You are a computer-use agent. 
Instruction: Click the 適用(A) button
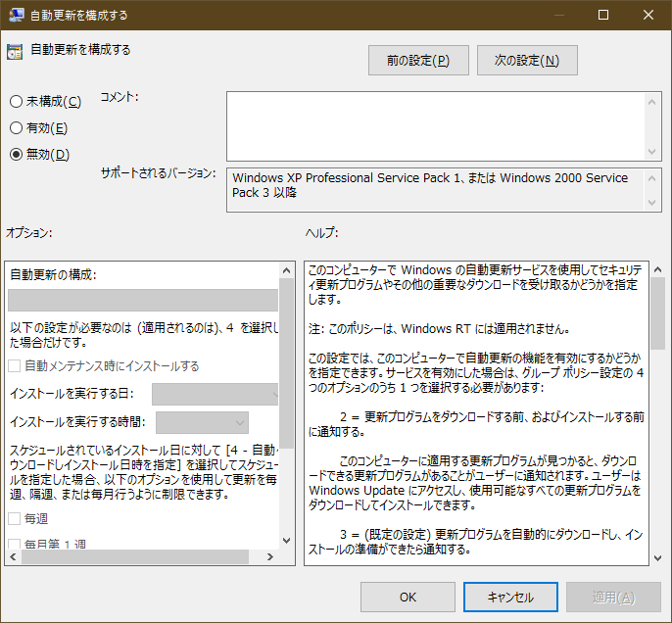click(x=613, y=597)
